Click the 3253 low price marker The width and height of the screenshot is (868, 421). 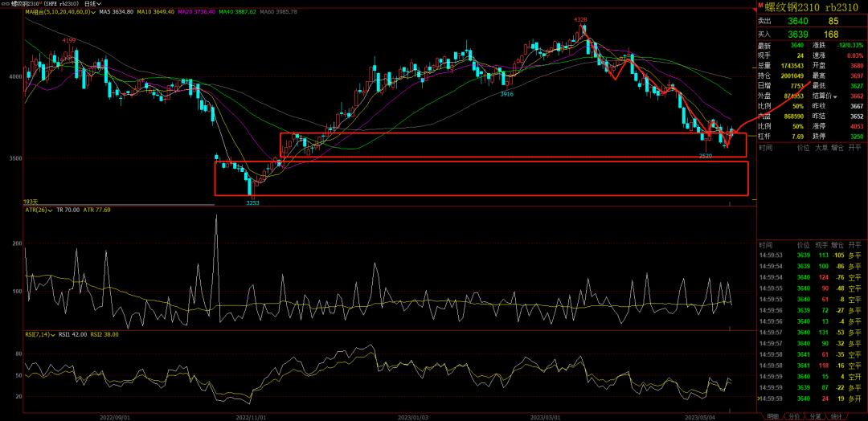pyautogui.click(x=252, y=203)
